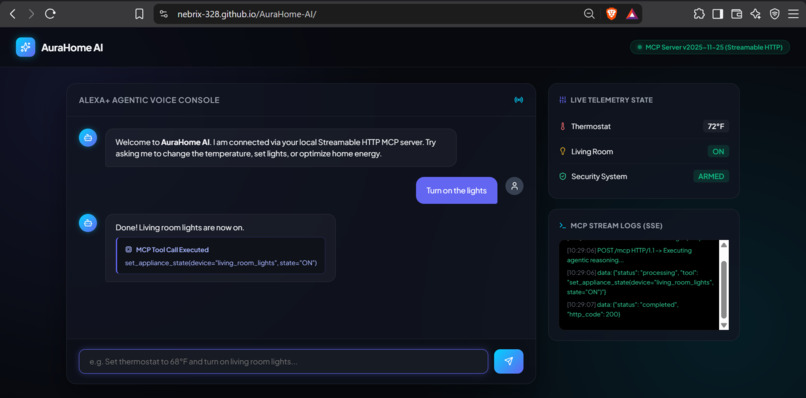Screen dimensions: 806x398
Task: Click the AuraHome AI title text
Action: [x=72, y=48]
